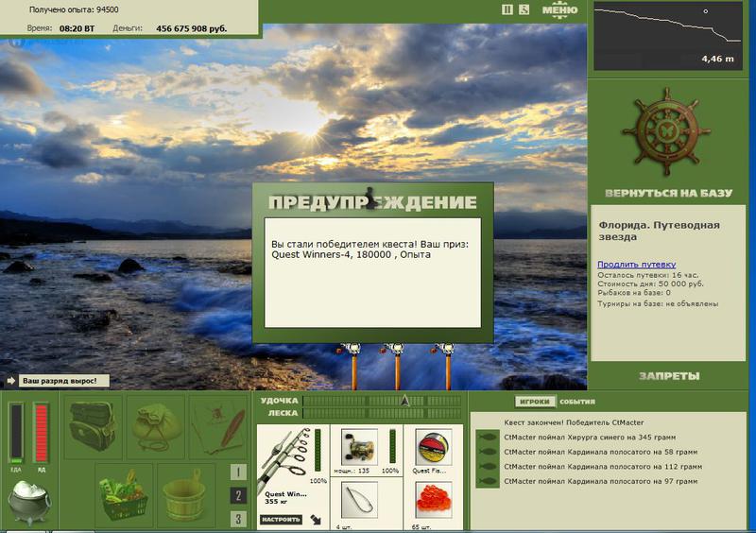Pause the game with the pause icon
Image resolution: width=756 pixels, height=533 pixels.
click(x=507, y=9)
